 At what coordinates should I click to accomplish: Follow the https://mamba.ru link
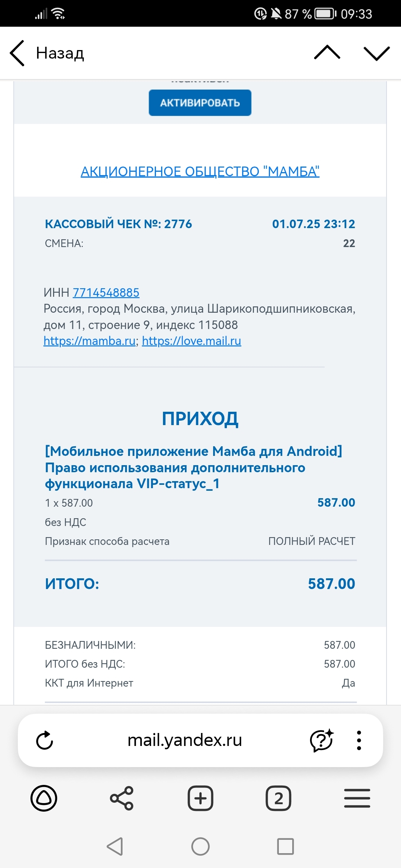(x=89, y=341)
